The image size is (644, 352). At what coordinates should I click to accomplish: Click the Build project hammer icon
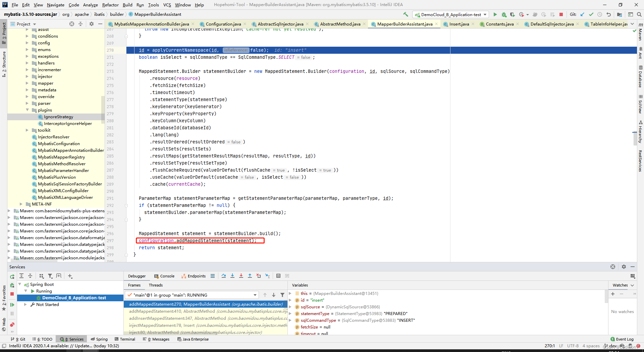click(x=406, y=14)
